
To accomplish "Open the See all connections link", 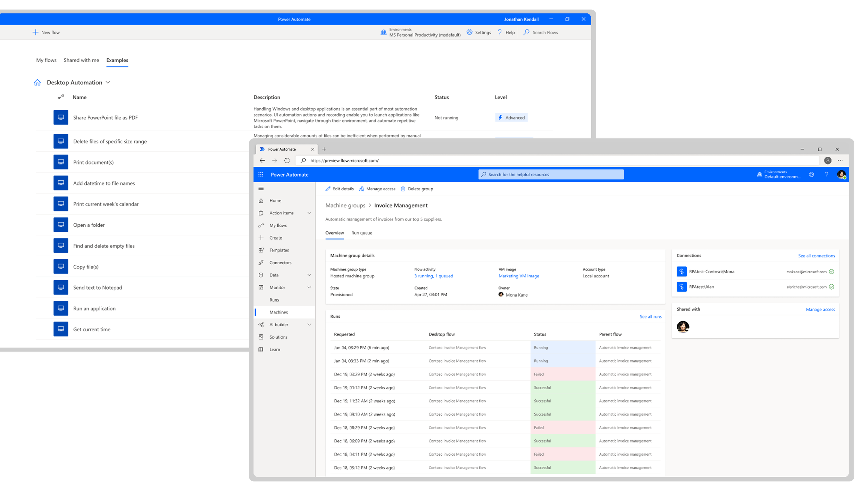I will (816, 256).
